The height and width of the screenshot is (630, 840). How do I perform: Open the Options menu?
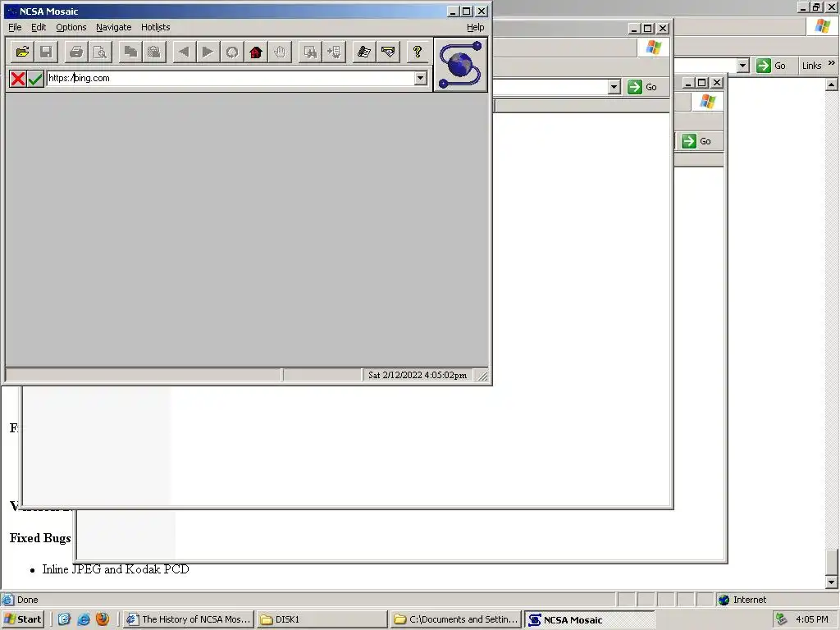[x=71, y=27]
